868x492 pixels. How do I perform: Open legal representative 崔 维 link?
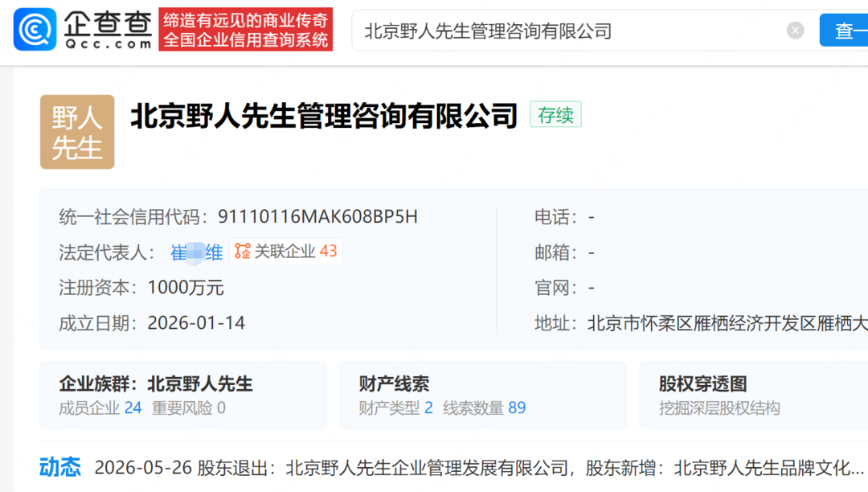point(197,253)
